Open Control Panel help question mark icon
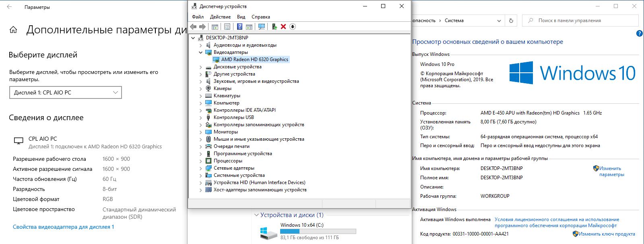 639,33
